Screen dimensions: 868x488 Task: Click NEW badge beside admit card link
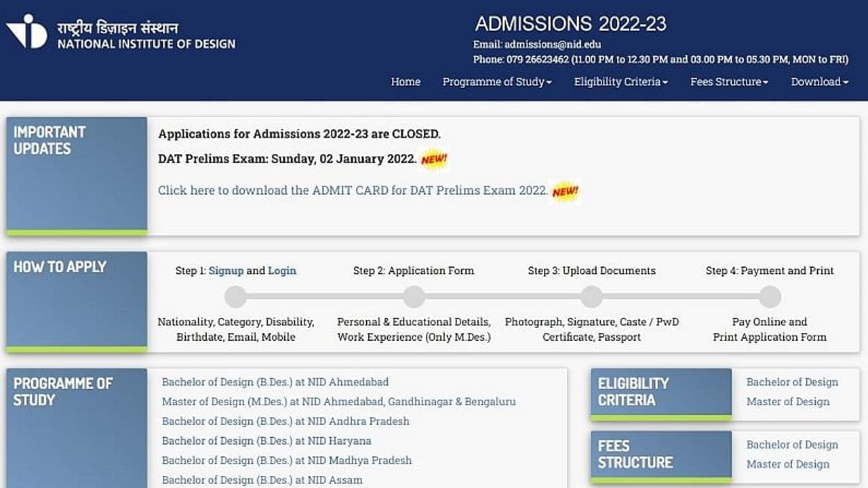[565, 192]
